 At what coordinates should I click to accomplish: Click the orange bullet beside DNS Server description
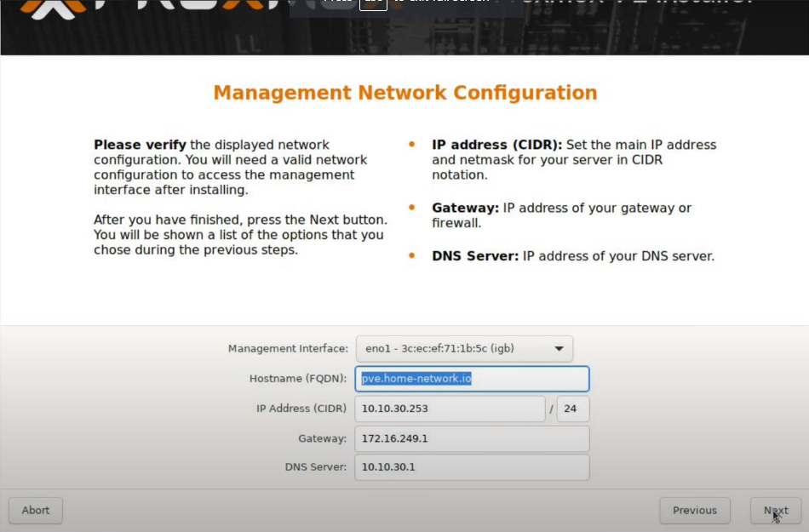(x=412, y=255)
